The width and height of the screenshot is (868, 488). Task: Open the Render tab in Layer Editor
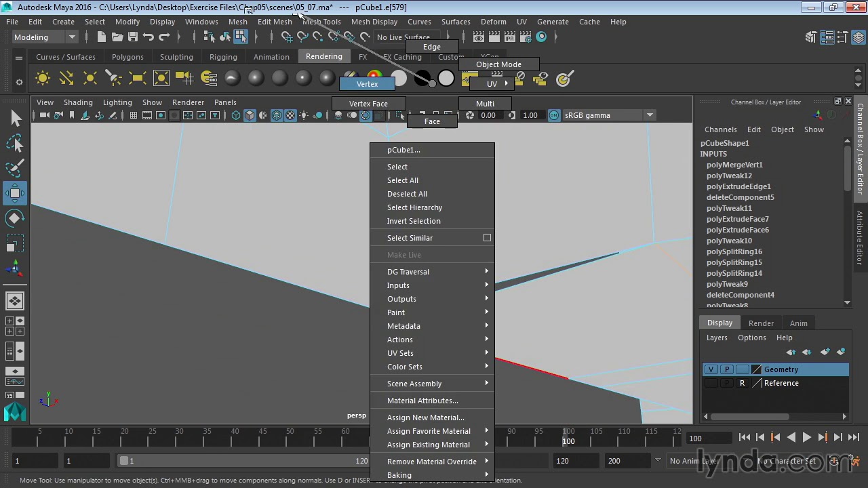tap(761, 323)
